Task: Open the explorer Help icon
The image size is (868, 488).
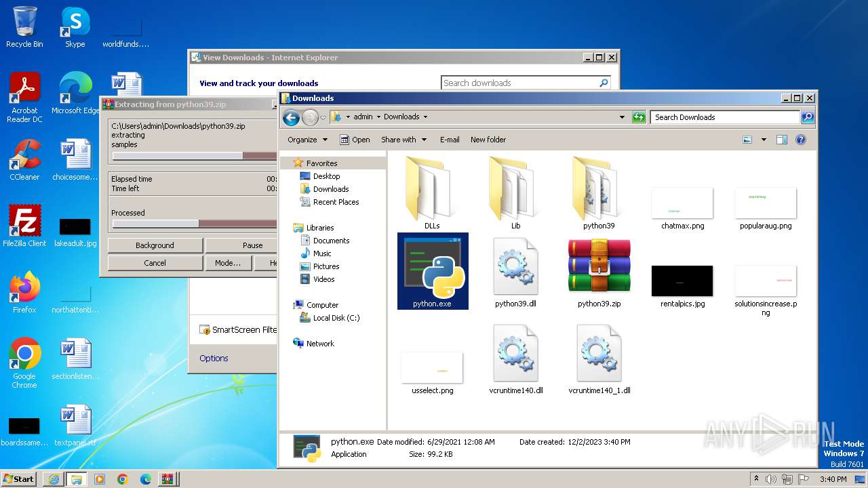Action: pyautogui.click(x=800, y=140)
